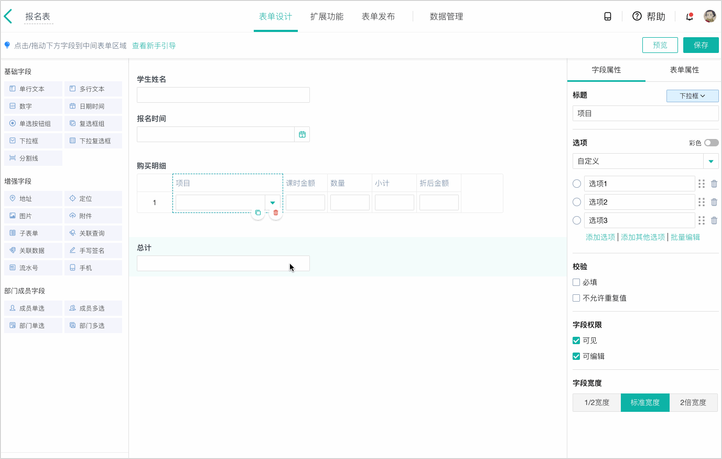Open the 字段属性 panel tab
The height and width of the screenshot is (459, 722).
[x=606, y=70]
